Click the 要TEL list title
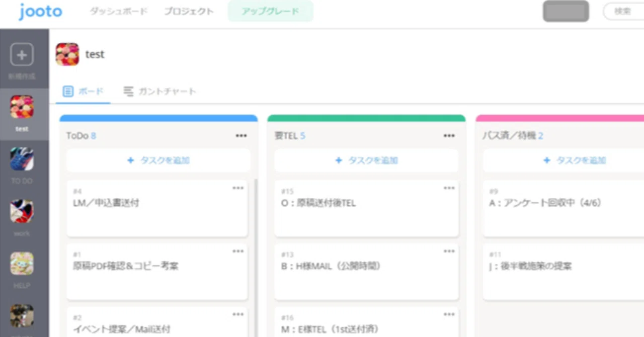This screenshot has height=337, width=644. click(286, 136)
